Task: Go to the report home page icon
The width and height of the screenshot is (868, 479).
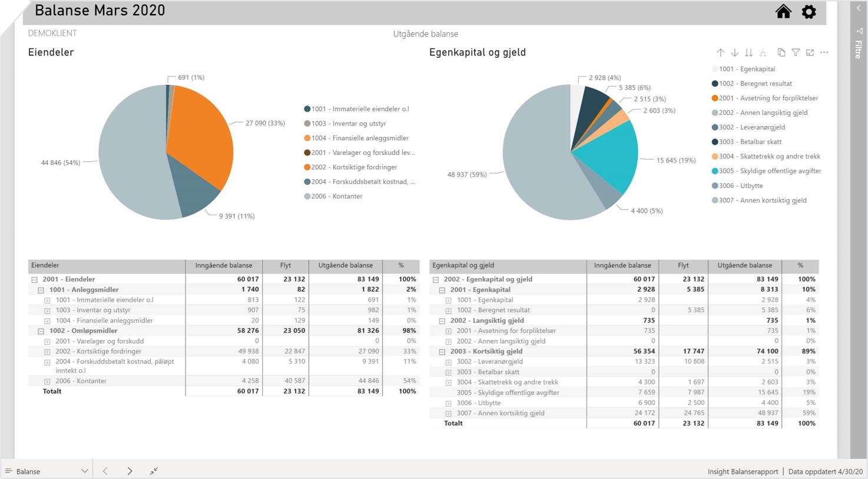Action: click(x=783, y=12)
